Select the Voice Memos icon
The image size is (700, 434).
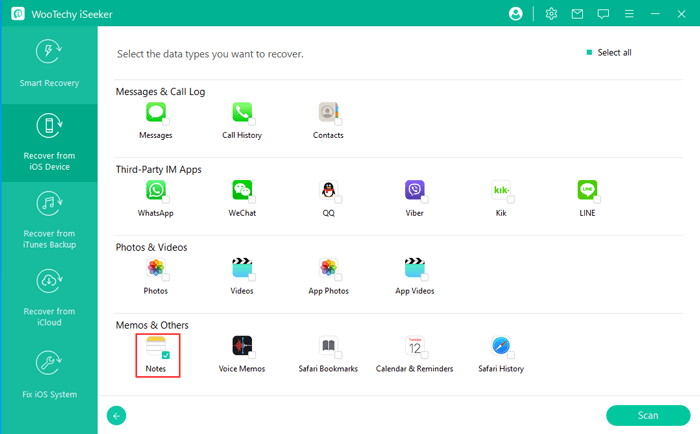[242, 346]
